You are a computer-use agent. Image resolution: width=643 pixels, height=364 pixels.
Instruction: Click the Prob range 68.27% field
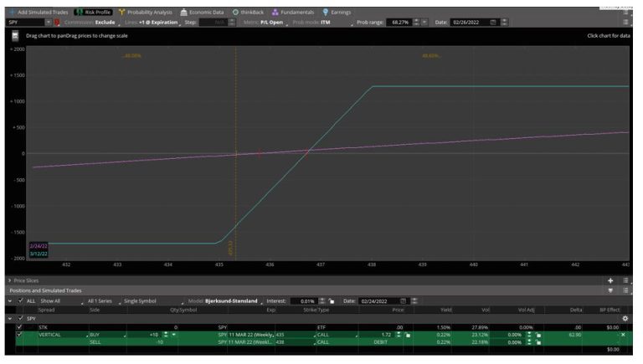click(x=399, y=22)
